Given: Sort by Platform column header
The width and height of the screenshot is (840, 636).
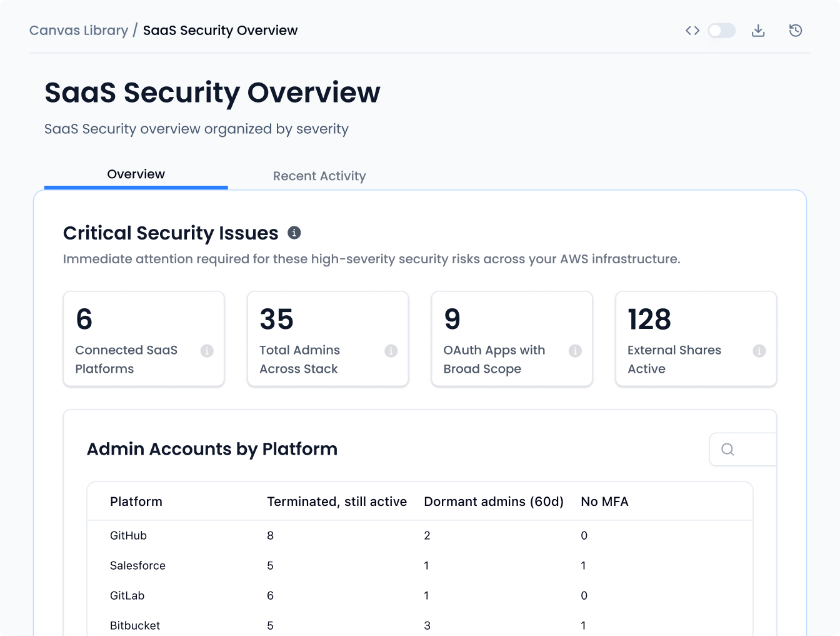Looking at the screenshot, I should (136, 502).
